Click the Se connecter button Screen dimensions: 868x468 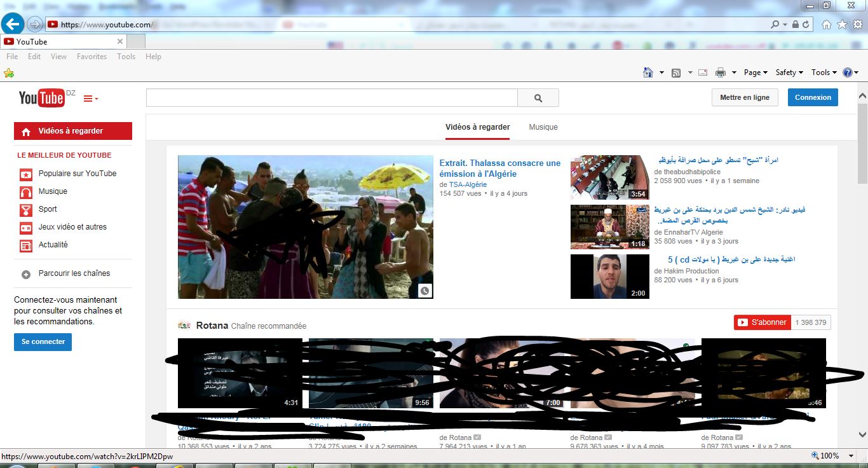pyautogui.click(x=43, y=342)
